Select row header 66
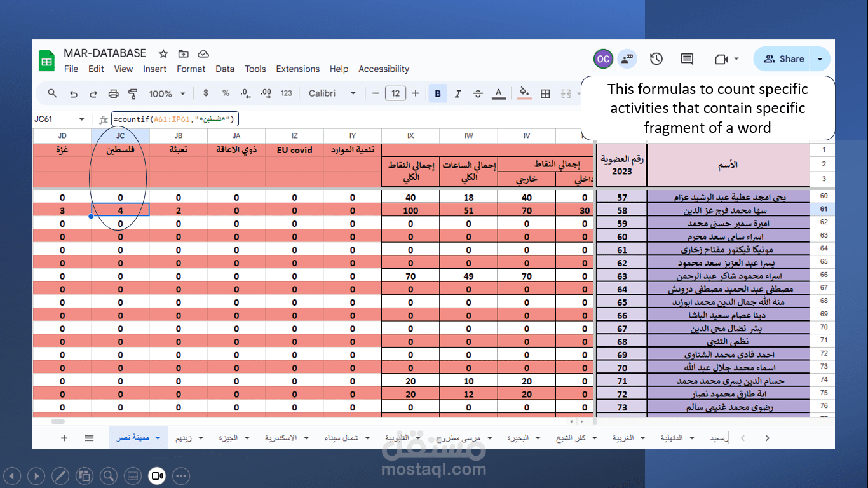The image size is (868, 488). pos(824,275)
